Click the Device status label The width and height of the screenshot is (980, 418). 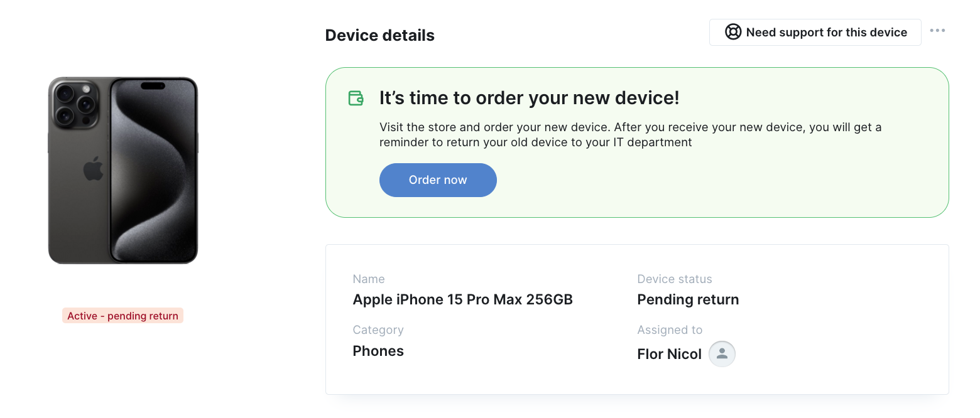(x=675, y=279)
